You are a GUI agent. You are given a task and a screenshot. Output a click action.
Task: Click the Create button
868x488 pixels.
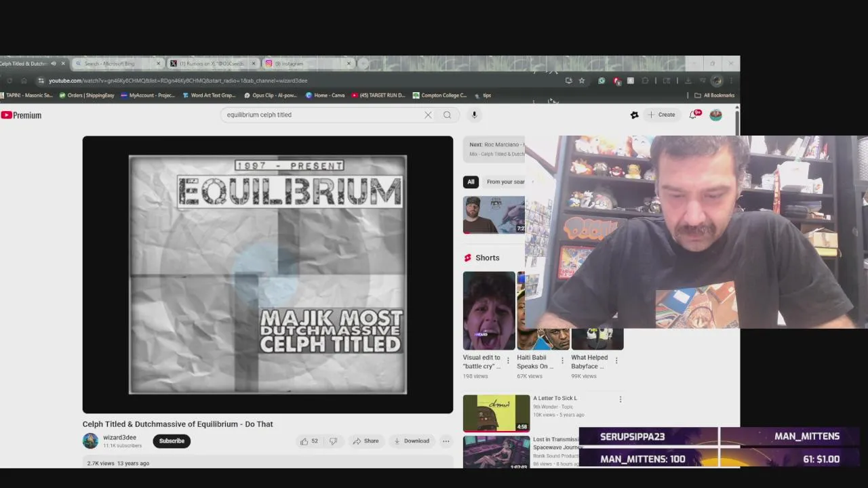[x=660, y=115]
